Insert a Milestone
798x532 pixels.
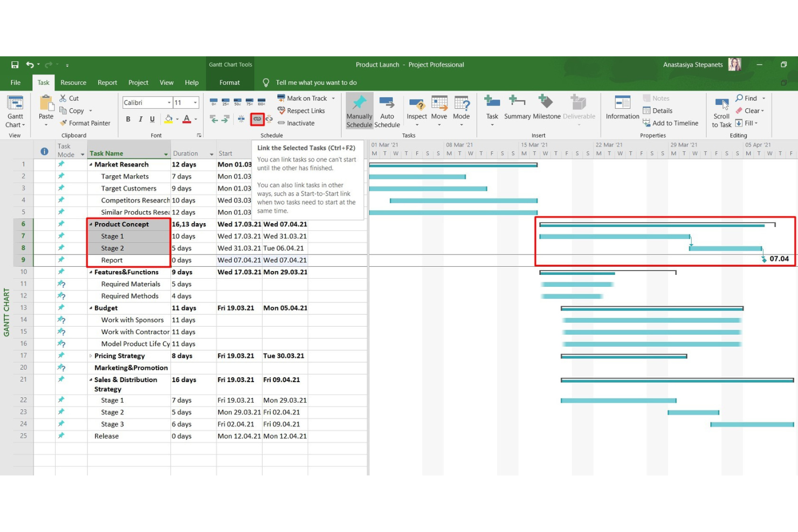(x=546, y=108)
